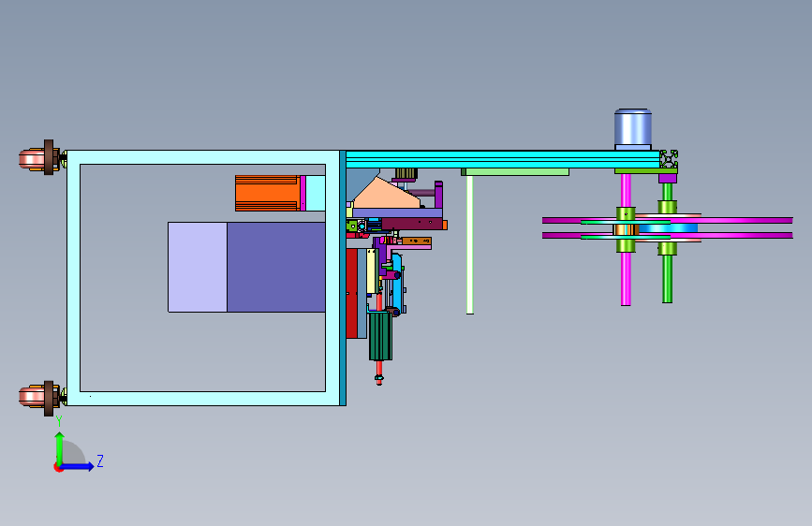Pick the maroon horizontal bar
This screenshot has height=526, width=812.
point(412,224)
